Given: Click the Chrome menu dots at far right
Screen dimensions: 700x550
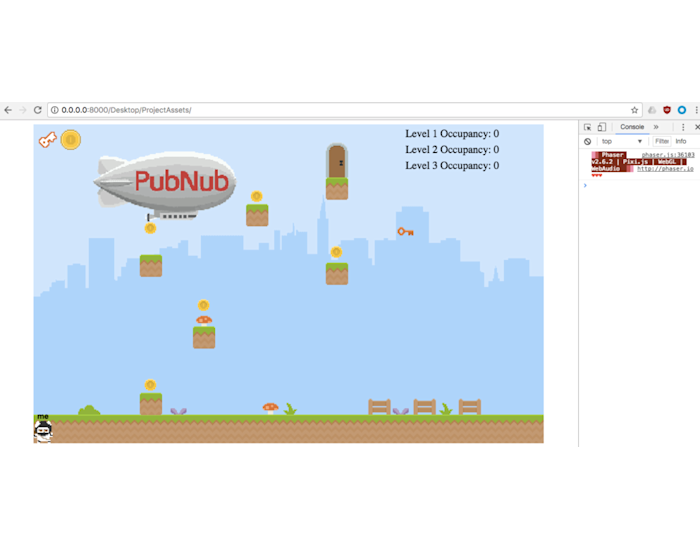Looking at the screenshot, I should click(x=696, y=110).
